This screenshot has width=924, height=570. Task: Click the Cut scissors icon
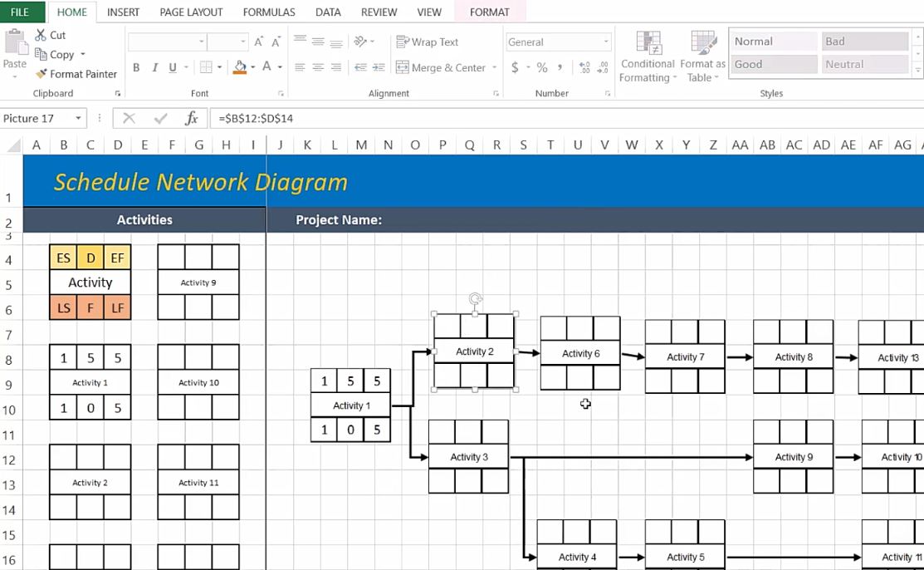(x=42, y=35)
